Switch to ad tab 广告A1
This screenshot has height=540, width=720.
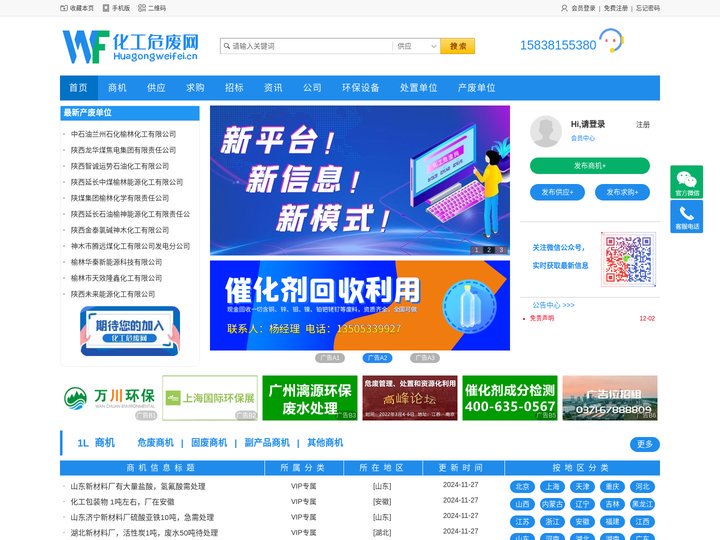coord(330,358)
